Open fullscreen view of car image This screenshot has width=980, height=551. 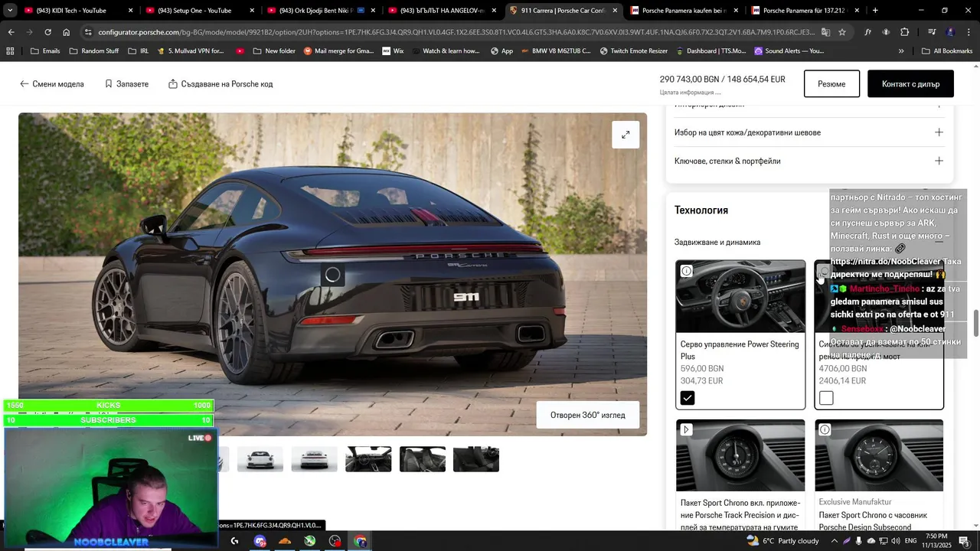[x=626, y=135]
